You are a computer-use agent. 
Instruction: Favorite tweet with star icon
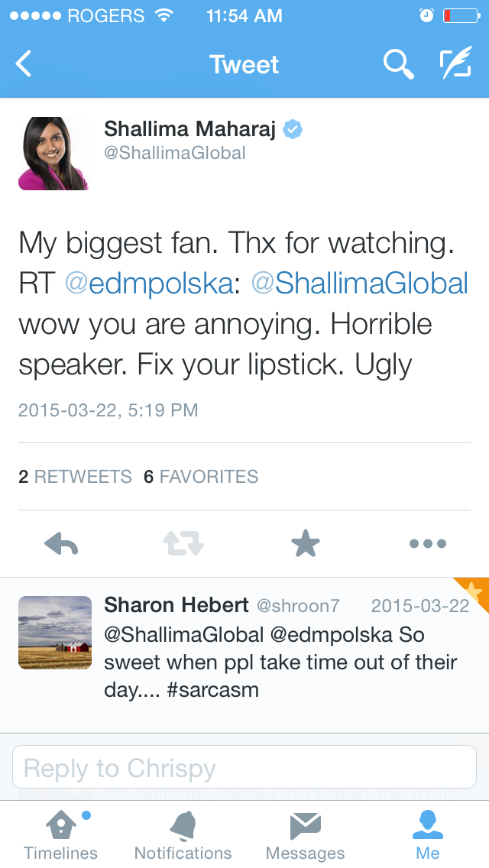(x=306, y=544)
